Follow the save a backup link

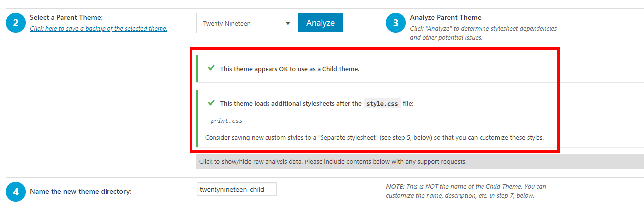click(x=99, y=28)
